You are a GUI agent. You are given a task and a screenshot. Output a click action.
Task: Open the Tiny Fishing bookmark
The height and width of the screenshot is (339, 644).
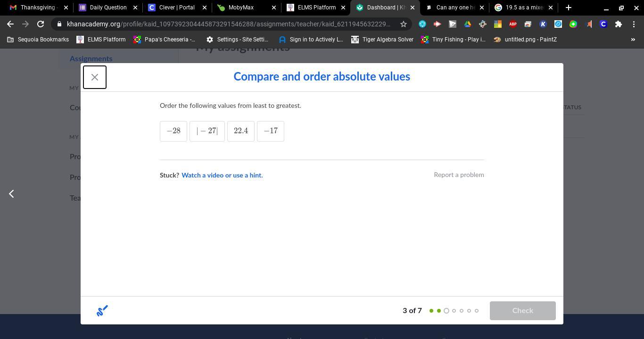(454, 40)
